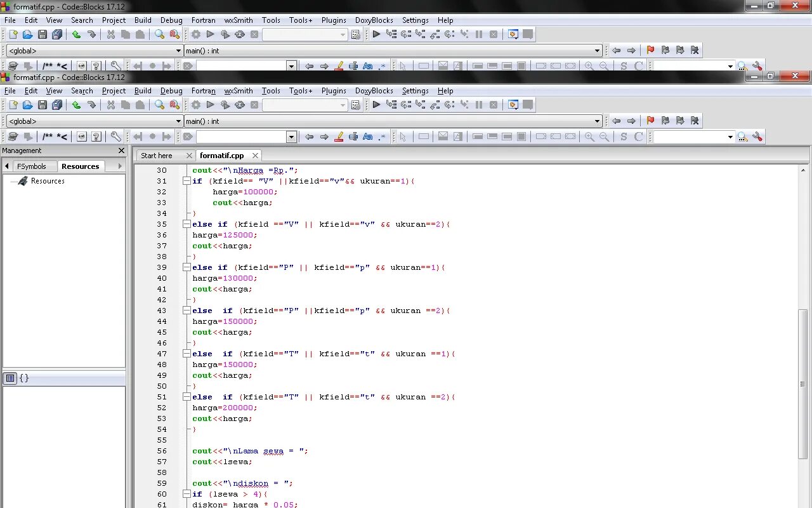
Task: Click Replace icon in front window
Action: 174,105
